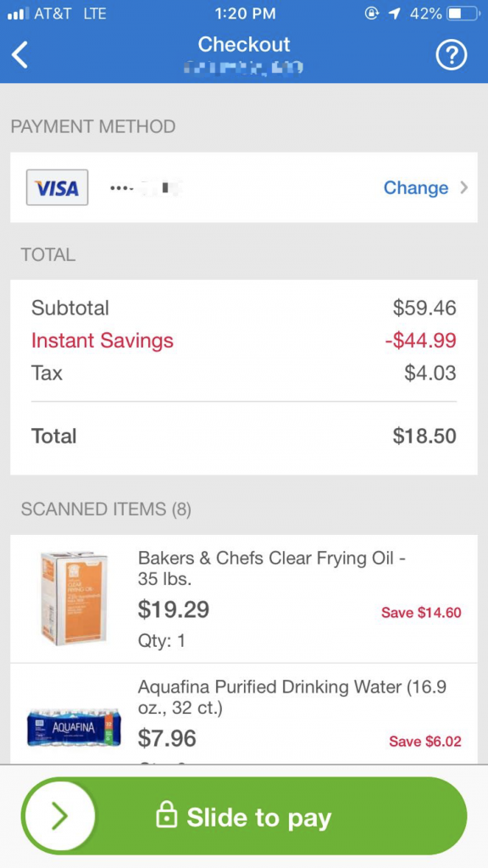
Task: Slide to pay for the order
Action: point(244,817)
